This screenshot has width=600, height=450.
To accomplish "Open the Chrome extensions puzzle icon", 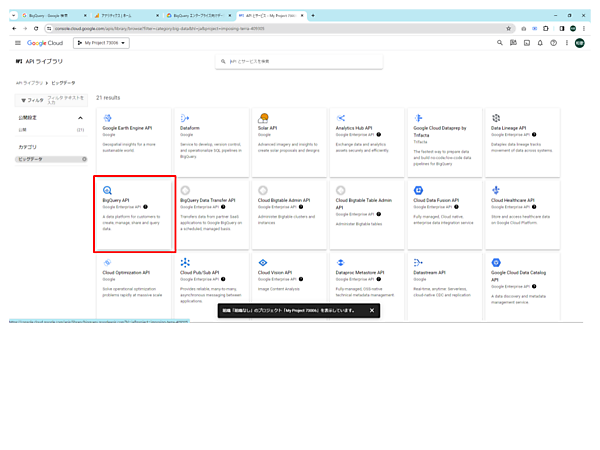I will (546, 28).
